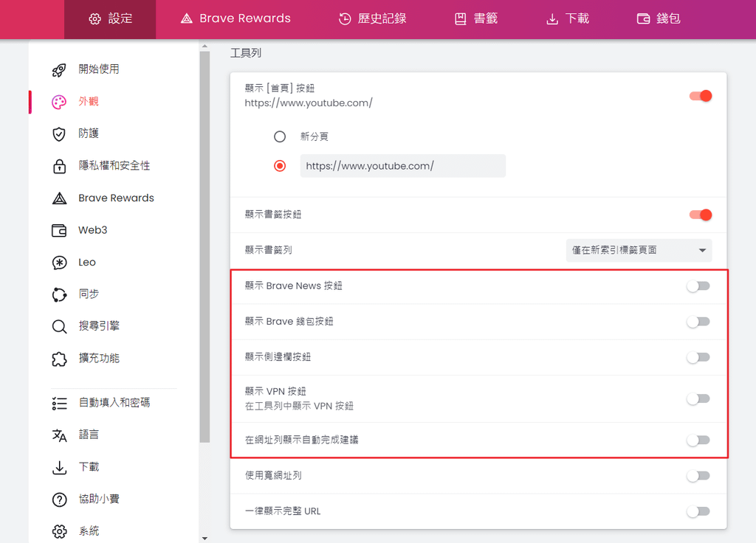Click the sync icon for 同步
This screenshot has height=543, width=756.
pyautogui.click(x=59, y=294)
